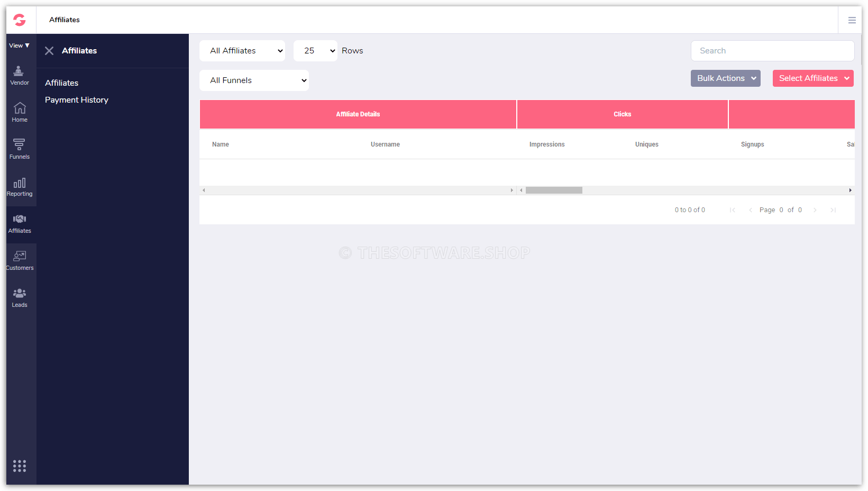Select the Affiliates sidebar icon
The width and height of the screenshot is (868, 491).
tap(20, 222)
